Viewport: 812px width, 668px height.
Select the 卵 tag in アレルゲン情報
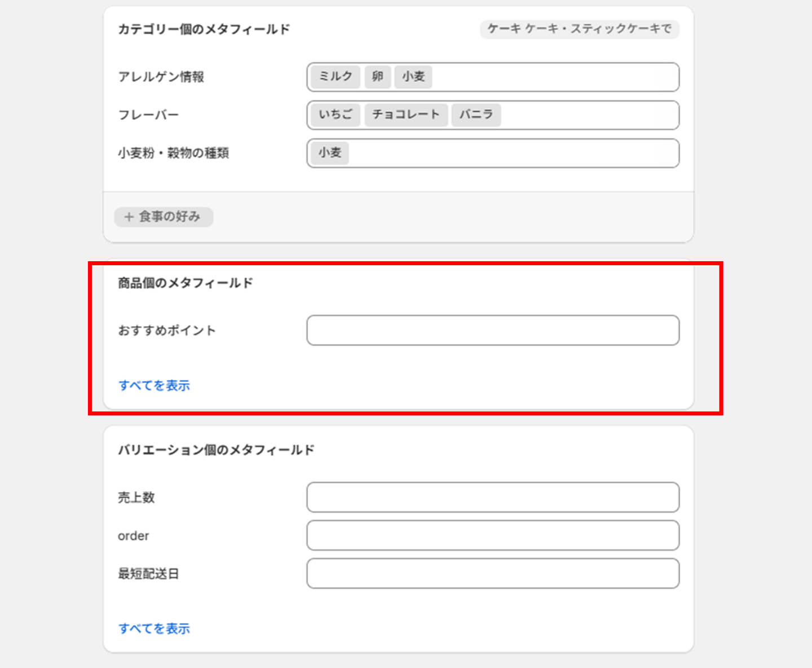coord(377,77)
